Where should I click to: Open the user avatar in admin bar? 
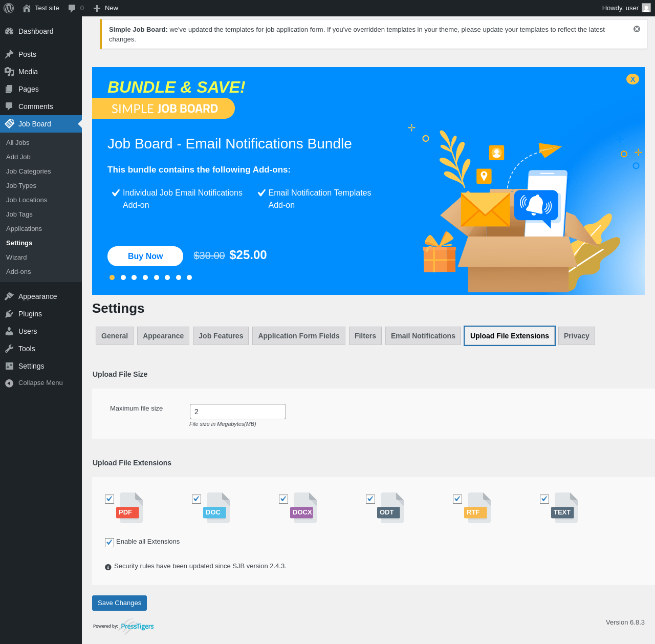tap(646, 8)
